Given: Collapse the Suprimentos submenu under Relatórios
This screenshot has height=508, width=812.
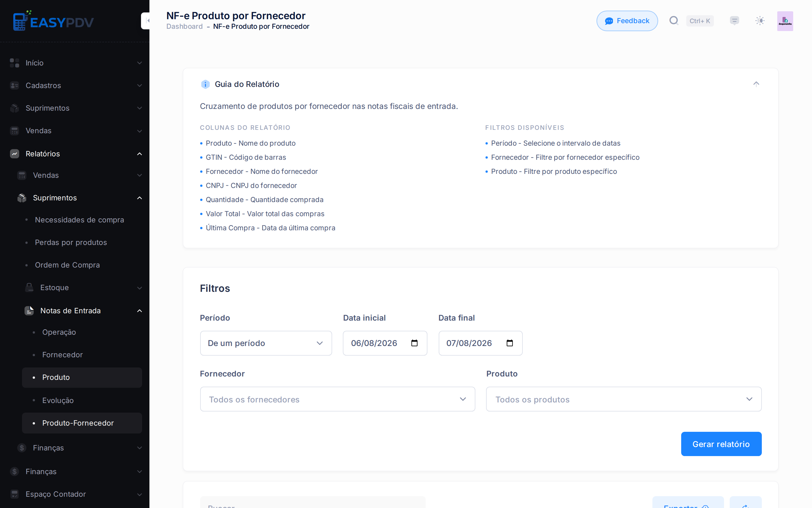Looking at the screenshot, I should (x=140, y=198).
